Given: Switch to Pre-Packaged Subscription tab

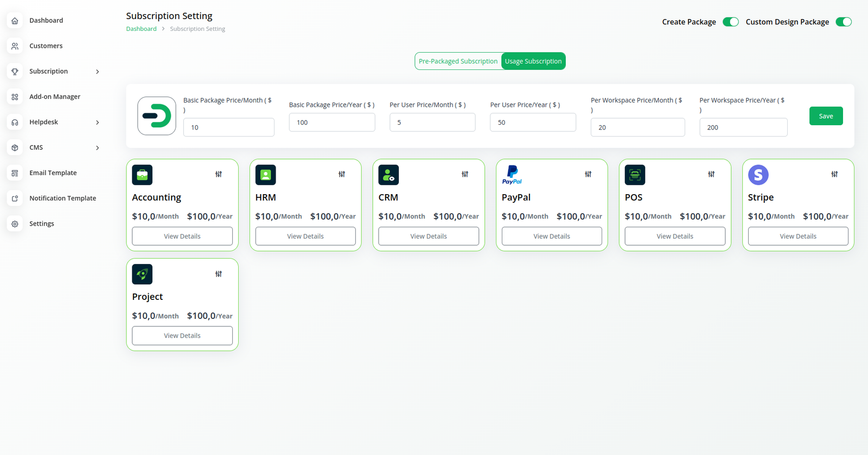Looking at the screenshot, I should pyautogui.click(x=458, y=61).
